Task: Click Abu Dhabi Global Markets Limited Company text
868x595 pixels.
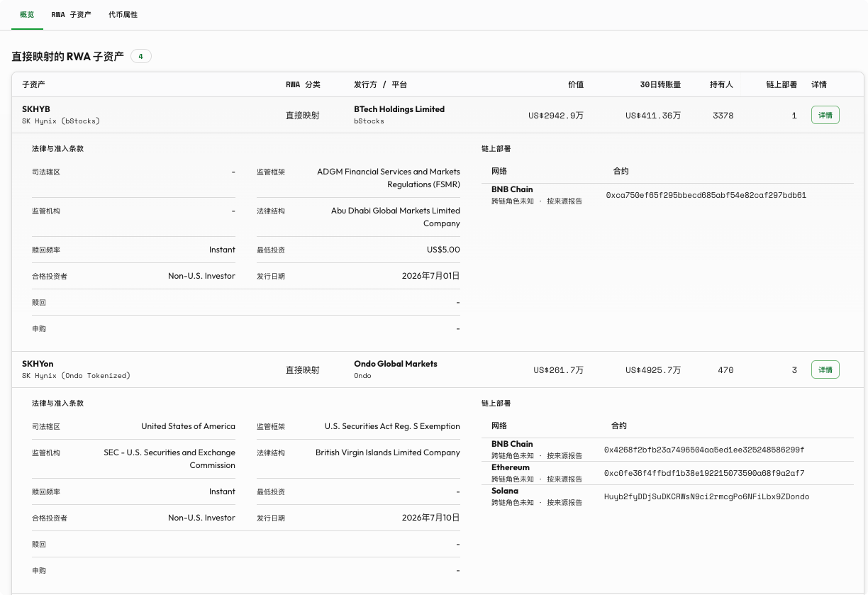Action: click(x=396, y=217)
